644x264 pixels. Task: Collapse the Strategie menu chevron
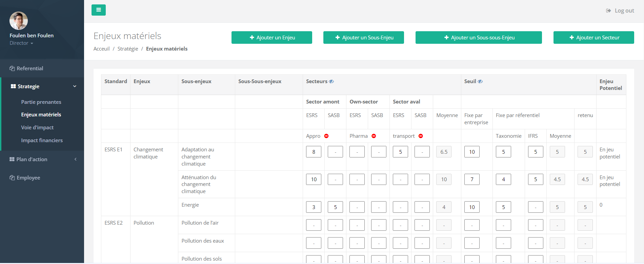(x=75, y=87)
